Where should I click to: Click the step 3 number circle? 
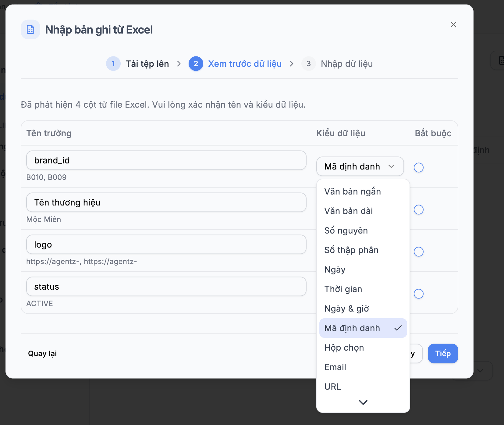(309, 64)
